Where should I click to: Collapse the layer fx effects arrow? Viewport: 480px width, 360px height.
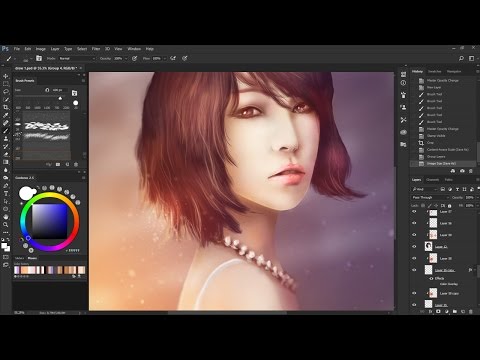pos(474,270)
